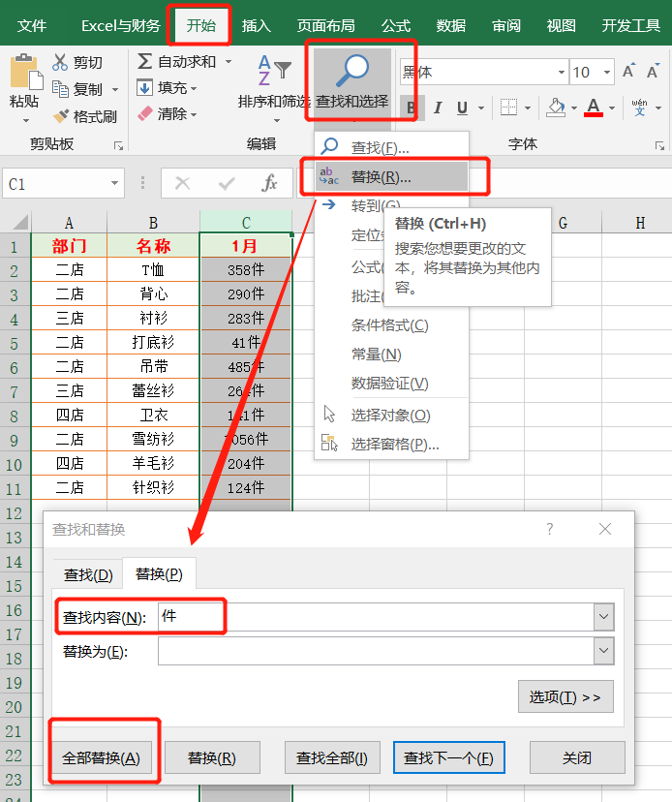Image resolution: width=672 pixels, height=802 pixels.
Task: Toggle Italic formatting
Action: coord(438,108)
